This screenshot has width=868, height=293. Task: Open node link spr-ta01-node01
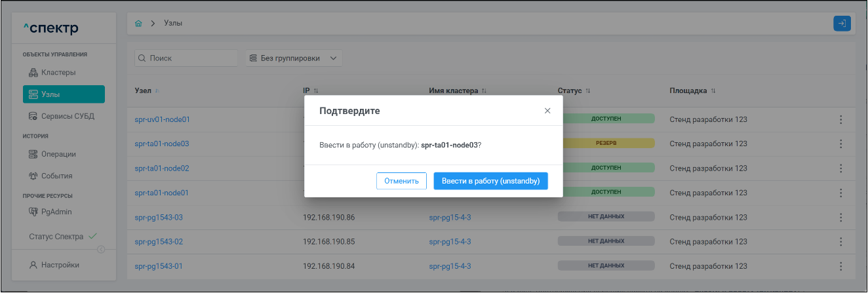(x=162, y=193)
